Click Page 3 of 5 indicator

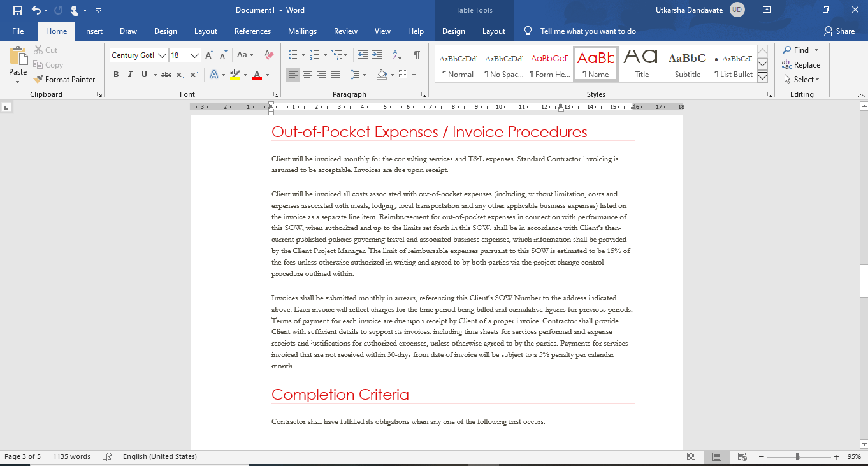pos(23,456)
